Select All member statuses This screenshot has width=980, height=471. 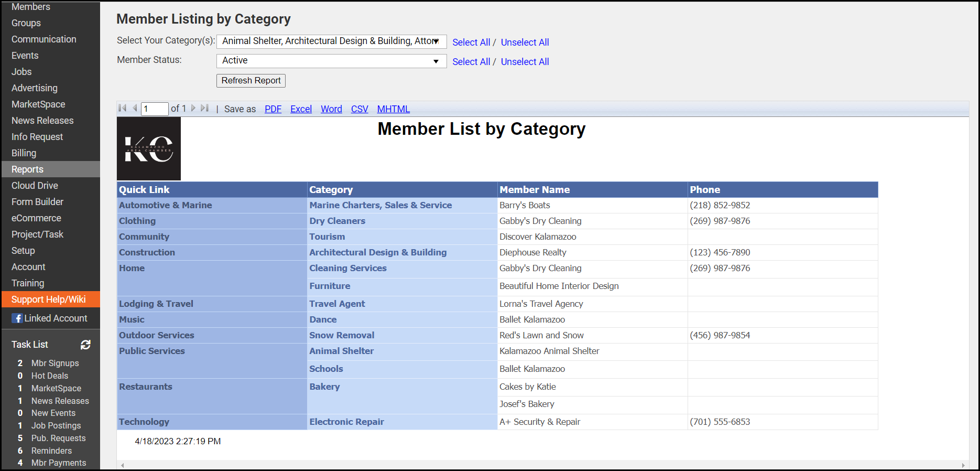click(x=471, y=62)
